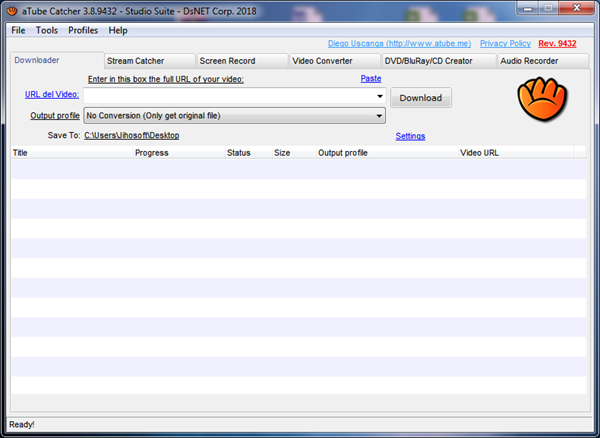This screenshot has width=600, height=438.
Task: Open the DVD/BluRay/CD Creator tab
Action: pyautogui.click(x=439, y=61)
